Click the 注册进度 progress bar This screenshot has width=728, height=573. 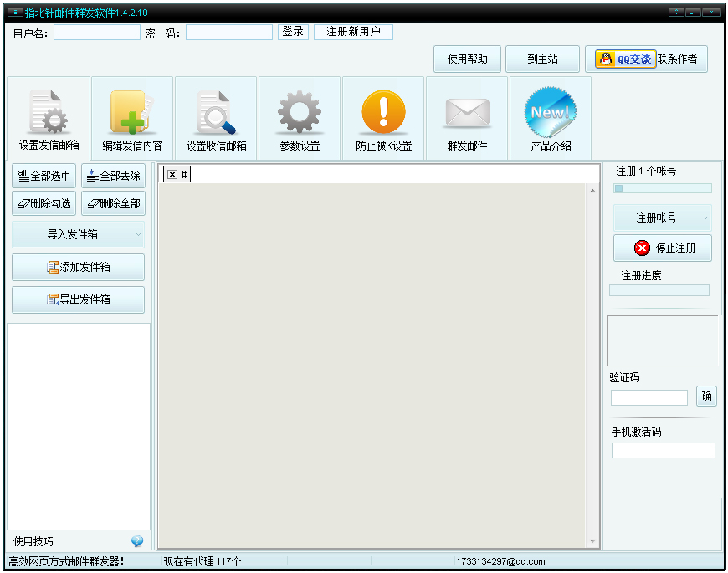tap(663, 290)
